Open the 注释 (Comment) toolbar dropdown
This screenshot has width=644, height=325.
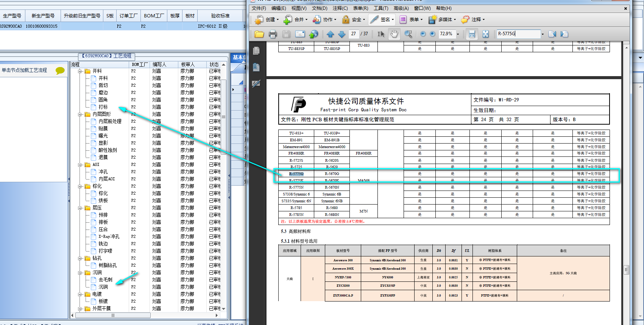[x=473, y=19]
